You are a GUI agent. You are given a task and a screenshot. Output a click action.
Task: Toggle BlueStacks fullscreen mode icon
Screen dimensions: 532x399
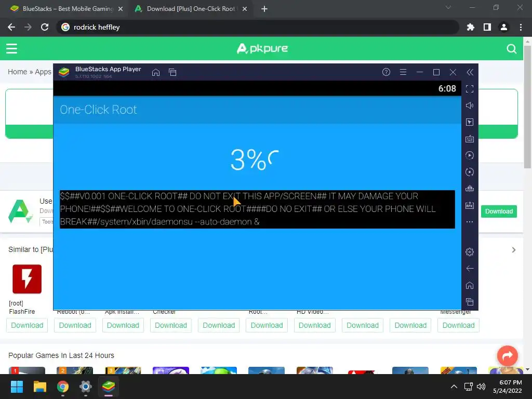[470, 89]
